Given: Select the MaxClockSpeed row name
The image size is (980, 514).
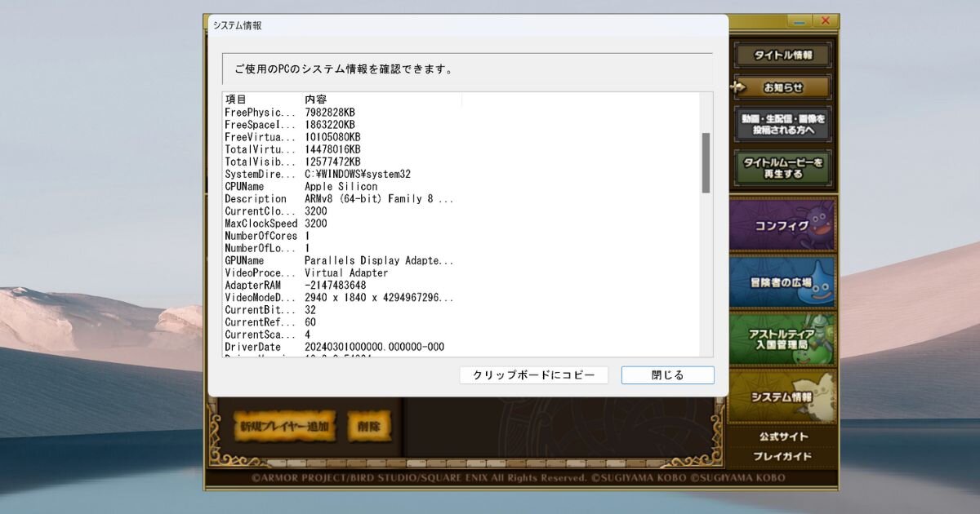Looking at the screenshot, I should 261,224.
